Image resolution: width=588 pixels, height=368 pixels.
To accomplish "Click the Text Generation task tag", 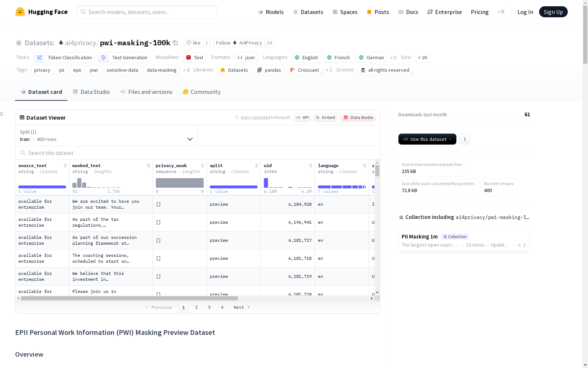I will (x=124, y=57).
